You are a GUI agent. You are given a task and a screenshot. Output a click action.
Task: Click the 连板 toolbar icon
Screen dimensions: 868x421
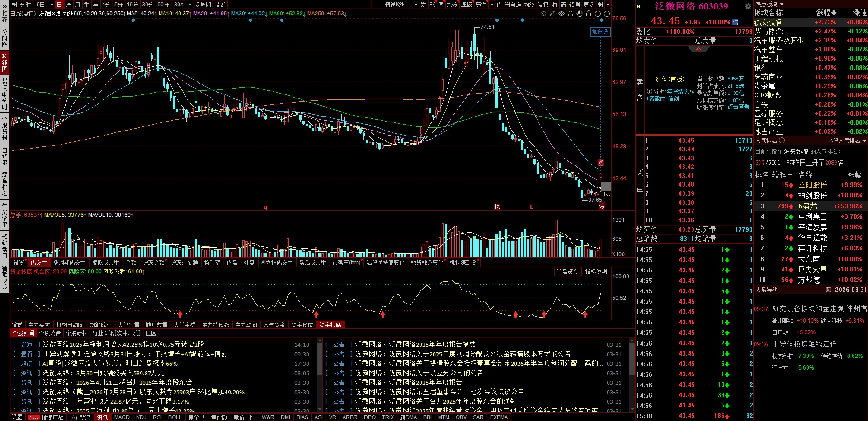point(467,5)
